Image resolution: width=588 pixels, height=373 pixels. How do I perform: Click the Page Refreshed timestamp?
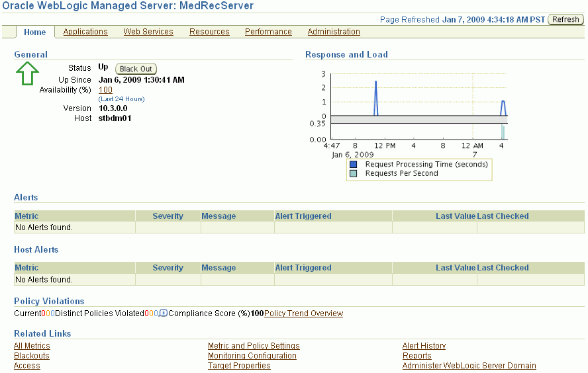[493, 19]
